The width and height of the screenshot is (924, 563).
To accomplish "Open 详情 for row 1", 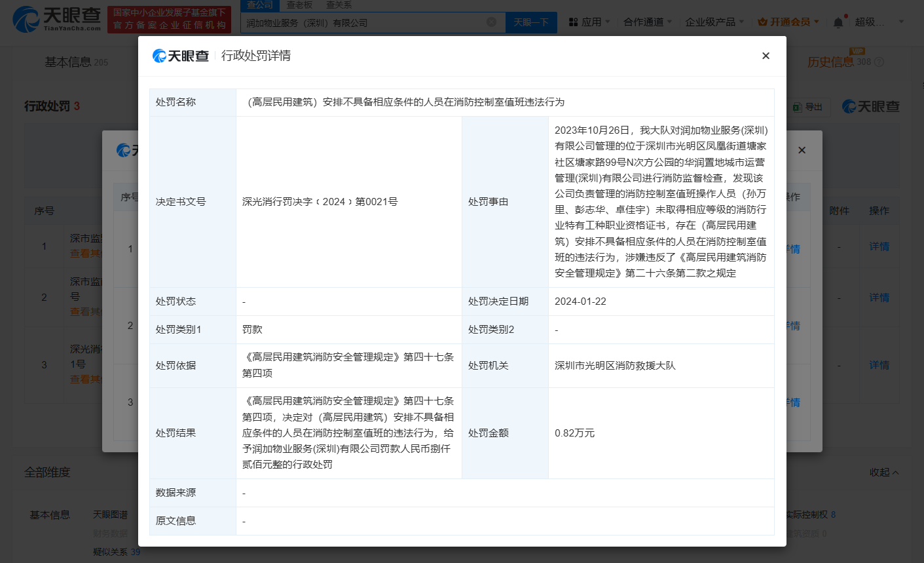I will coord(879,246).
